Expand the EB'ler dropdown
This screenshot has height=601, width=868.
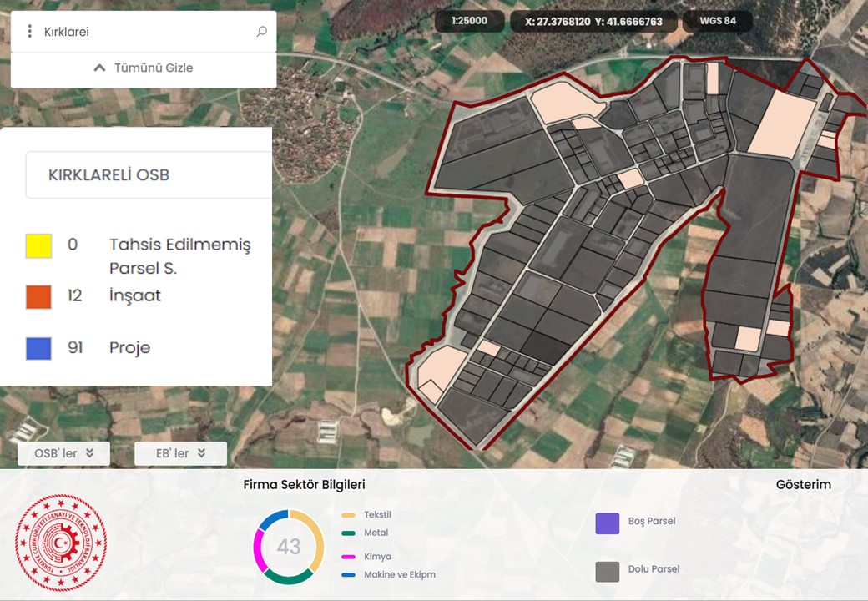[180, 453]
